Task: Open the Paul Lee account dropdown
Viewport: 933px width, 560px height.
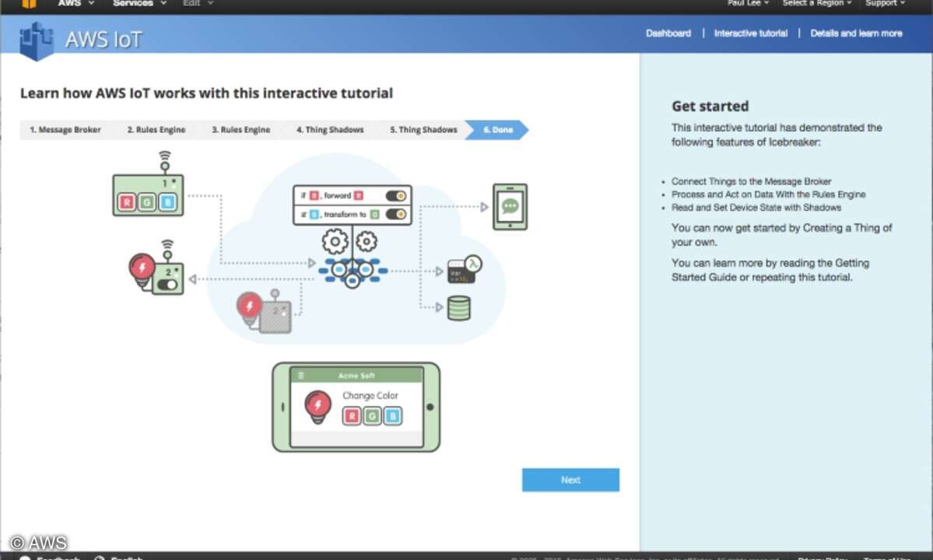Action: point(747,4)
